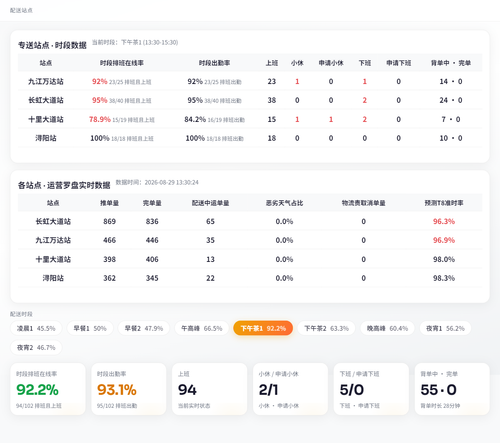Select the 早餐1 50% time period pill
The height and width of the screenshot is (443, 500).
click(90, 328)
